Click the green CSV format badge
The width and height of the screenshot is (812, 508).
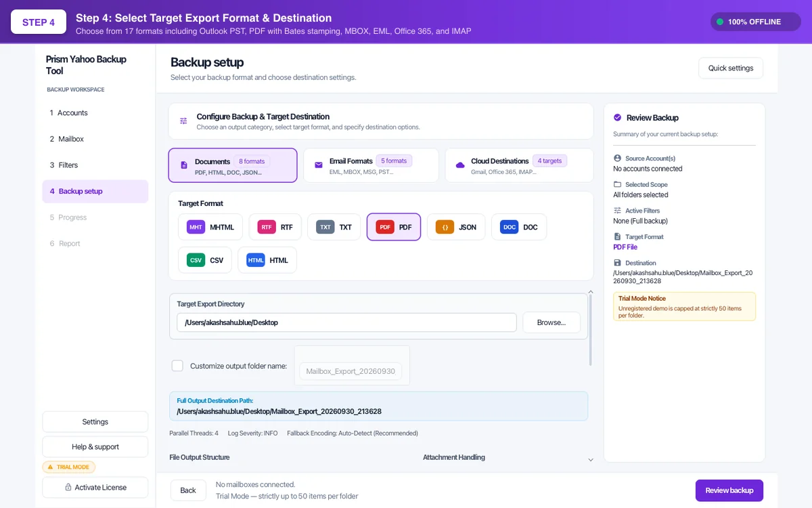click(x=196, y=260)
